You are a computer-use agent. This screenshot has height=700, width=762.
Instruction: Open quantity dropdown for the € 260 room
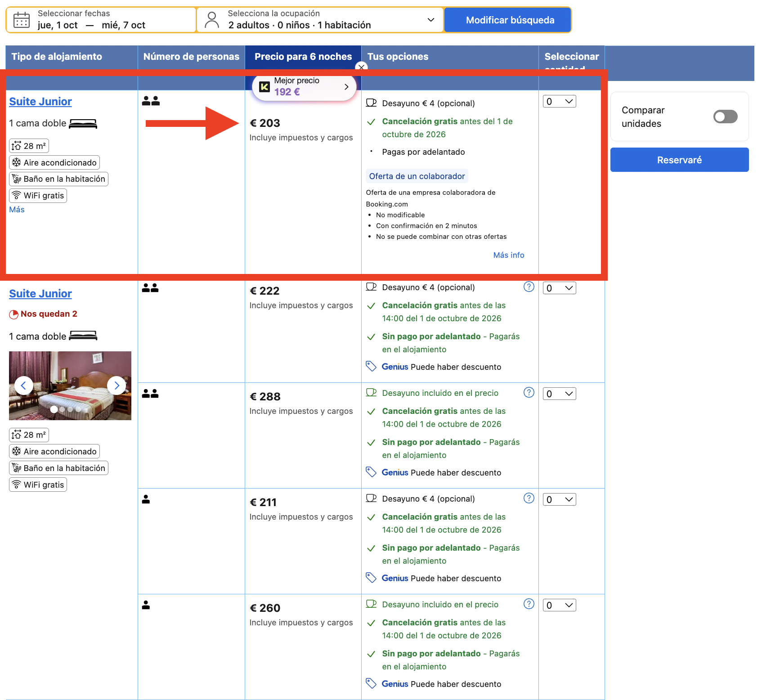click(x=560, y=605)
